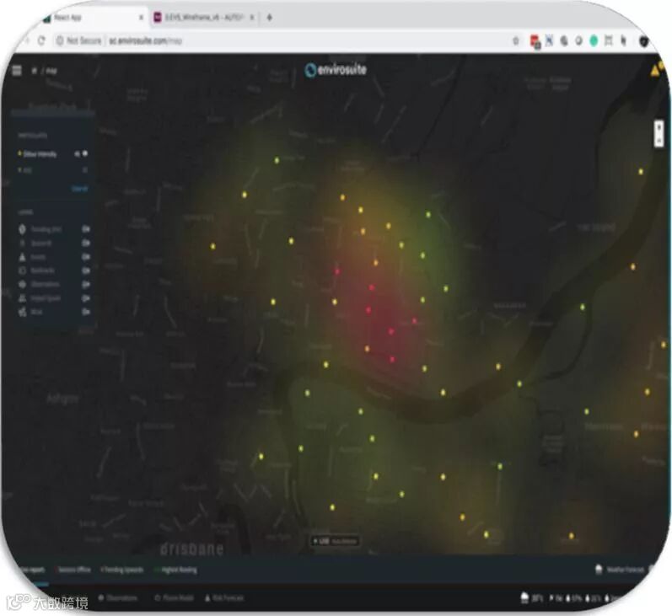Toggle the switch beside the triangle layer icon
This screenshot has width=672, height=616.
86,256
